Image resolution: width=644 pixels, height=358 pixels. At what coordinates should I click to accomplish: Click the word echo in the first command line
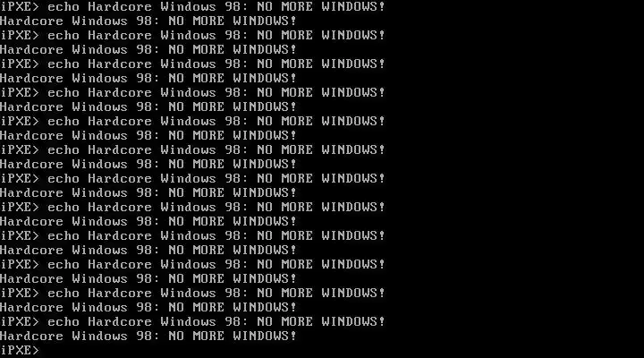(x=64, y=6)
